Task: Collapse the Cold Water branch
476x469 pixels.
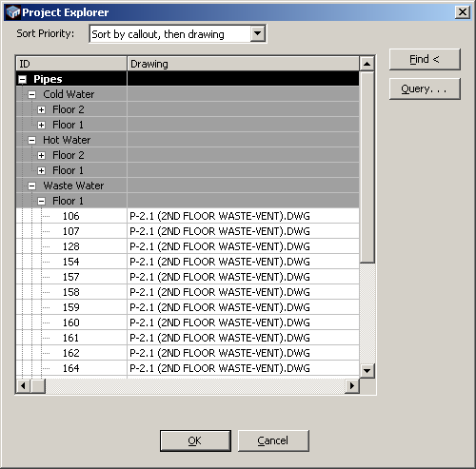Action: pos(31,94)
